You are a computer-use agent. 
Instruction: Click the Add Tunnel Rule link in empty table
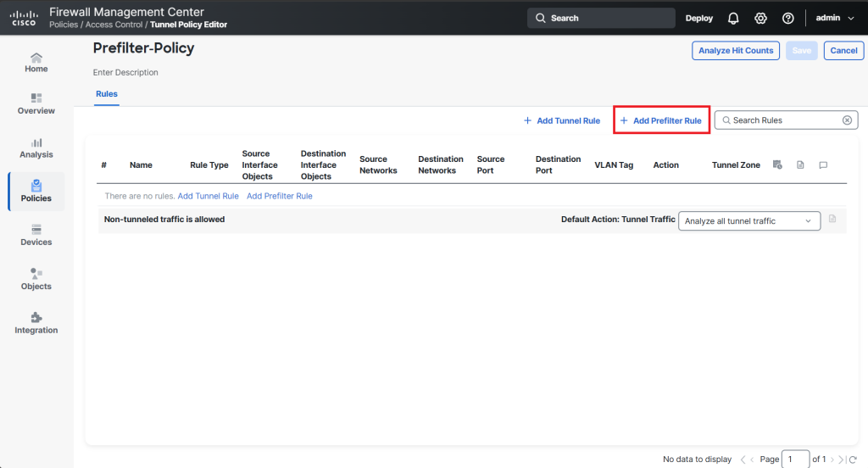[x=209, y=196]
